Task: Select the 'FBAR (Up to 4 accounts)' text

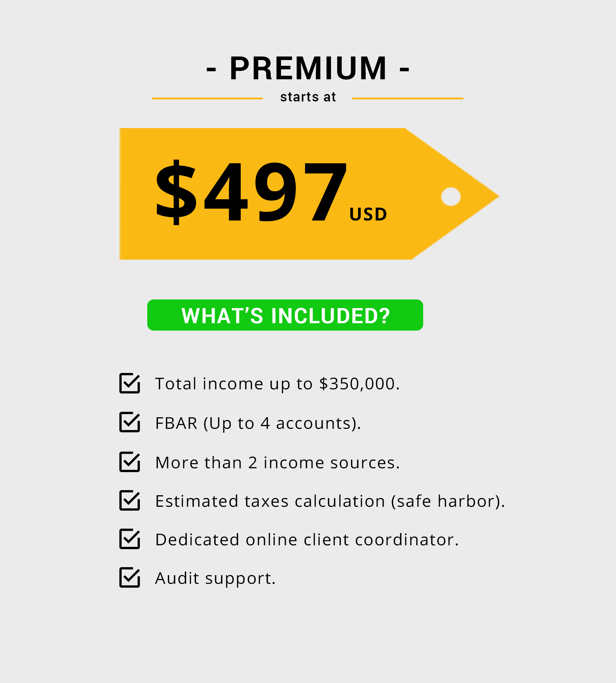Action: [x=258, y=424]
